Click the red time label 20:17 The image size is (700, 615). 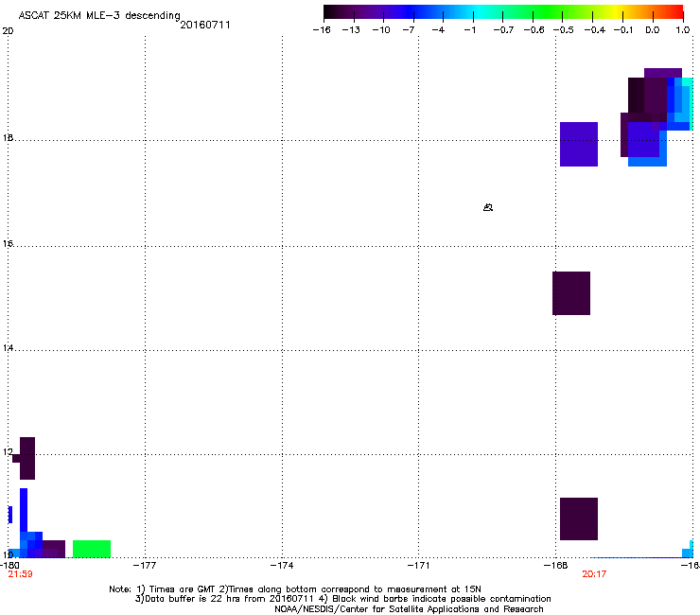594,574
